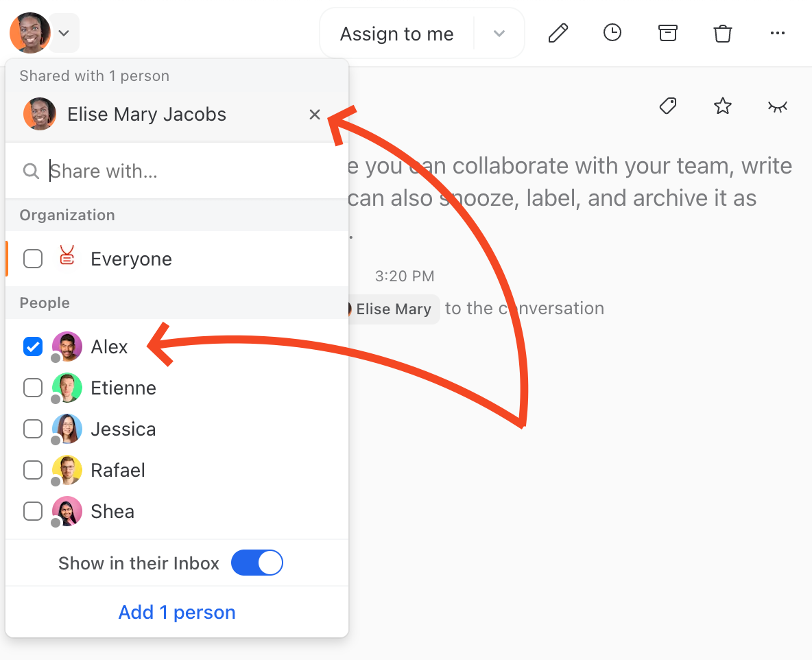The height and width of the screenshot is (660, 812).
Task: Expand the avatar sharing dropdown chevron
Action: pos(64,32)
